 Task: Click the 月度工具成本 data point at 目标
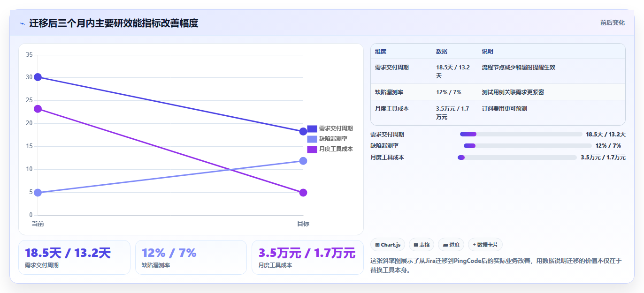point(303,193)
